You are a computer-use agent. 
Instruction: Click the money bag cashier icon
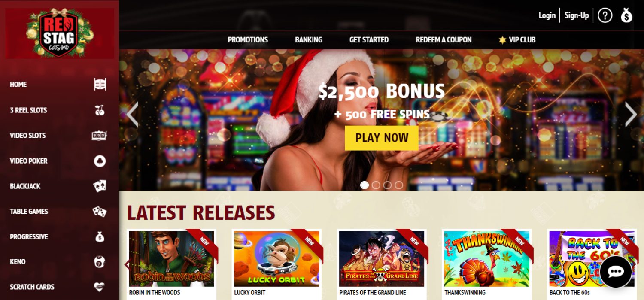(626, 15)
